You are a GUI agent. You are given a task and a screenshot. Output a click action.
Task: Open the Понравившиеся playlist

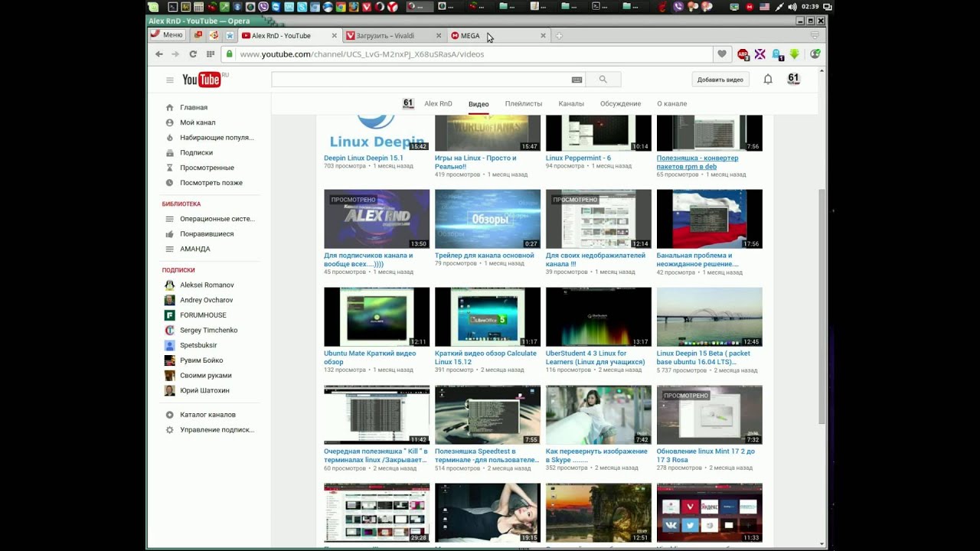[x=207, y=234]
